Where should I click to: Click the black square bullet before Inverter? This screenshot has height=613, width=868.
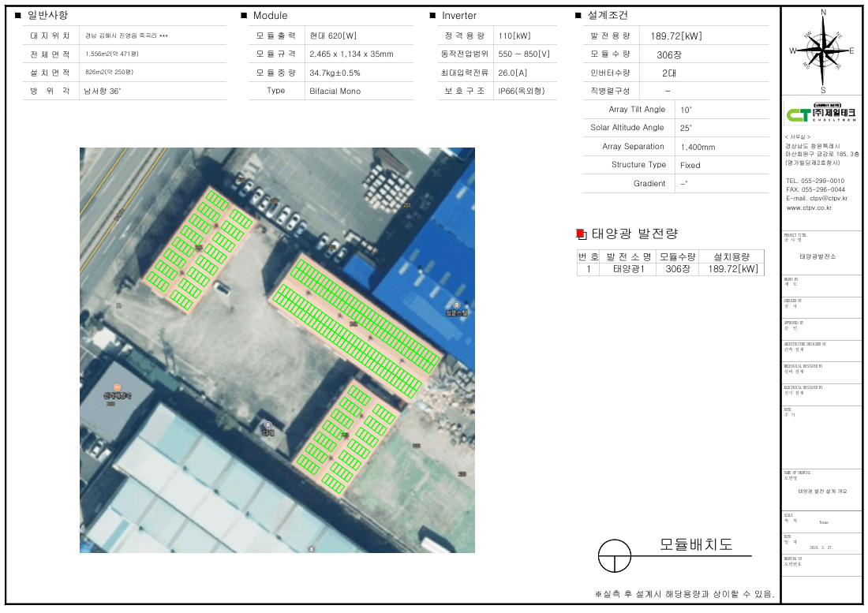(x=432, y=16)
